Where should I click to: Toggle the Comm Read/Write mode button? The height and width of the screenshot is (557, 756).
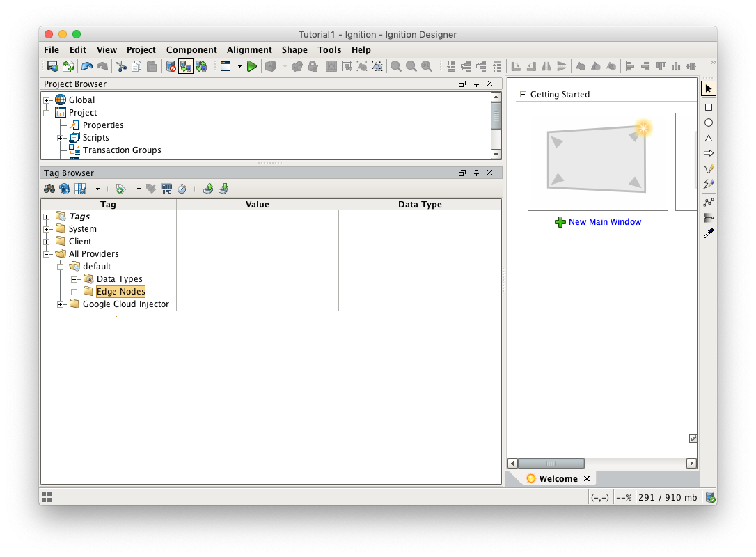[x=201, y=66]
